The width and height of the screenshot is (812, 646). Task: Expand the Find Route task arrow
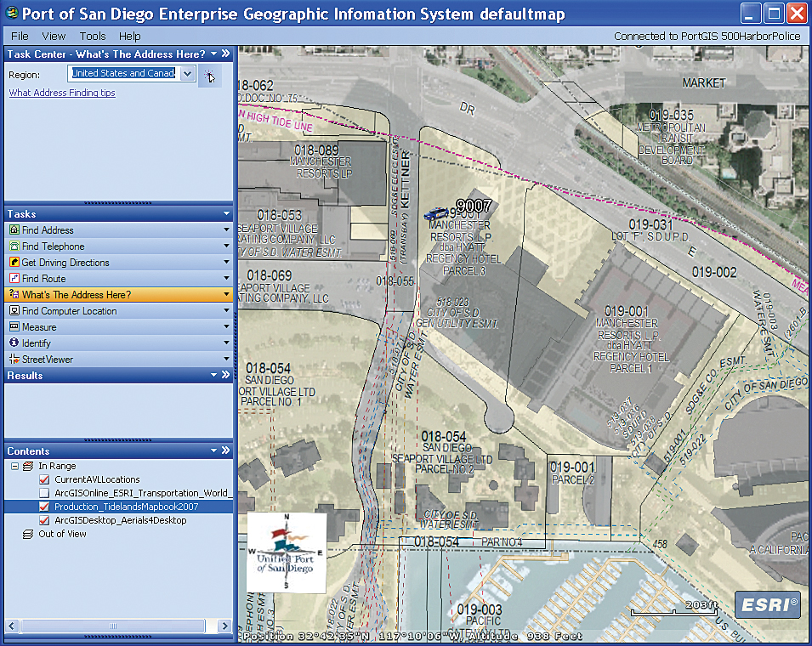point(226,278)
